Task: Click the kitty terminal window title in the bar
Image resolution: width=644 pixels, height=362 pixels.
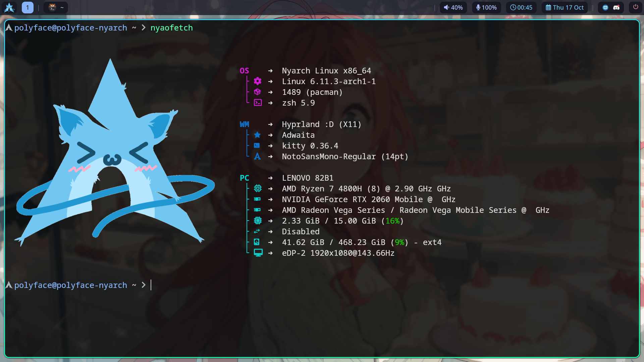Action: (x=56, y=7)
